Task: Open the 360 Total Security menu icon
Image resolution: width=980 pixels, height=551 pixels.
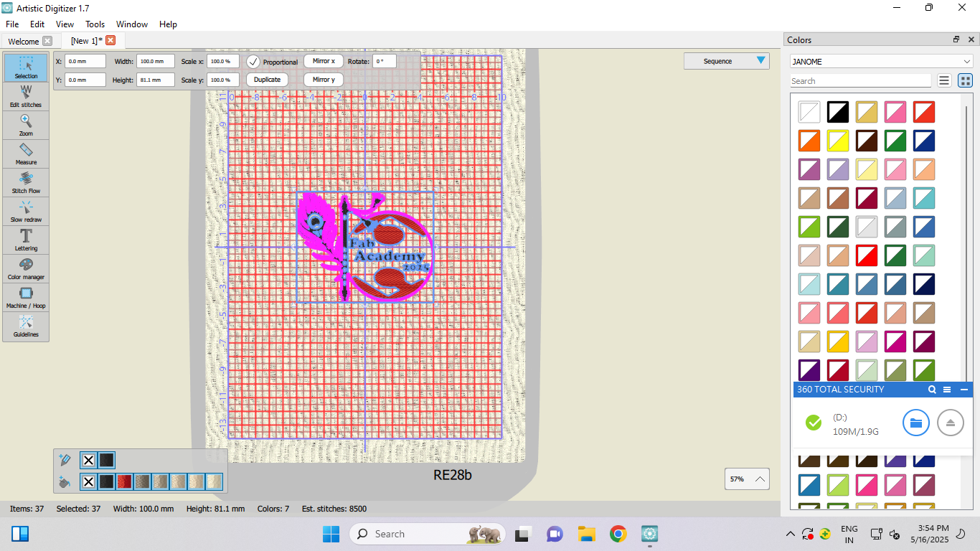Action: (x=947, y=390)
